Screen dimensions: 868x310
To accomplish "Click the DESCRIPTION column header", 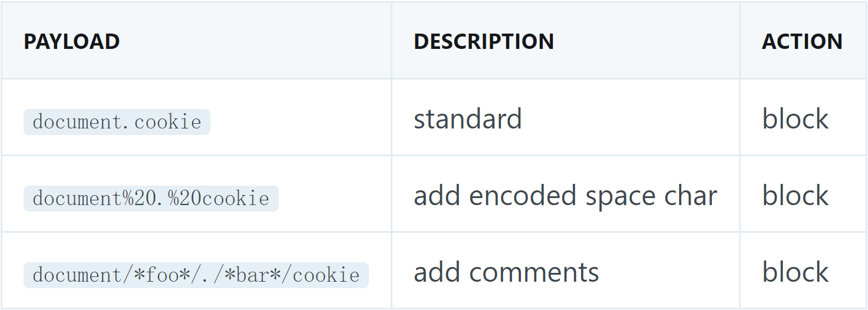I will click(484, 42).
